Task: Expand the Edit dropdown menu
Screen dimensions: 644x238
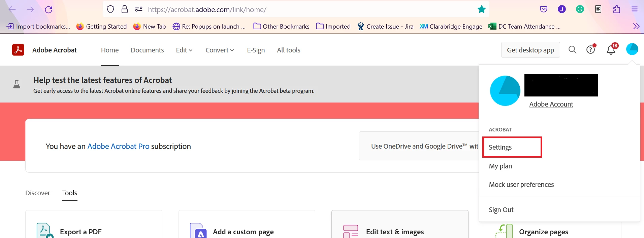Action: coord(184,50)
